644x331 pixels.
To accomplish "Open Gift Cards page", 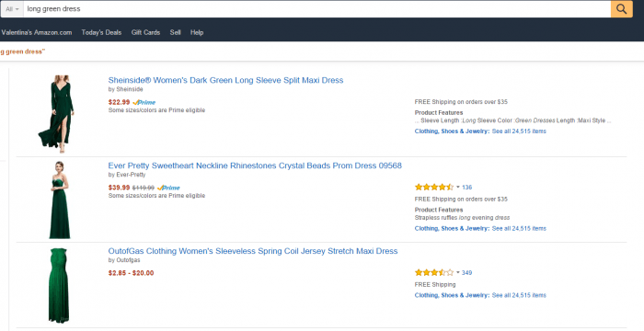I will [x=145, y=32].
